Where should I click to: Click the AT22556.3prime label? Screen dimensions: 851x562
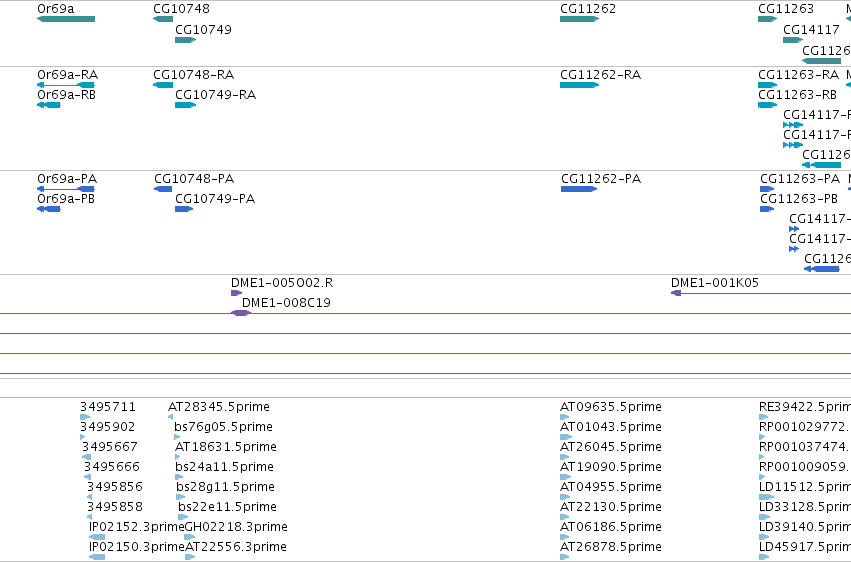tap(236, 547)
